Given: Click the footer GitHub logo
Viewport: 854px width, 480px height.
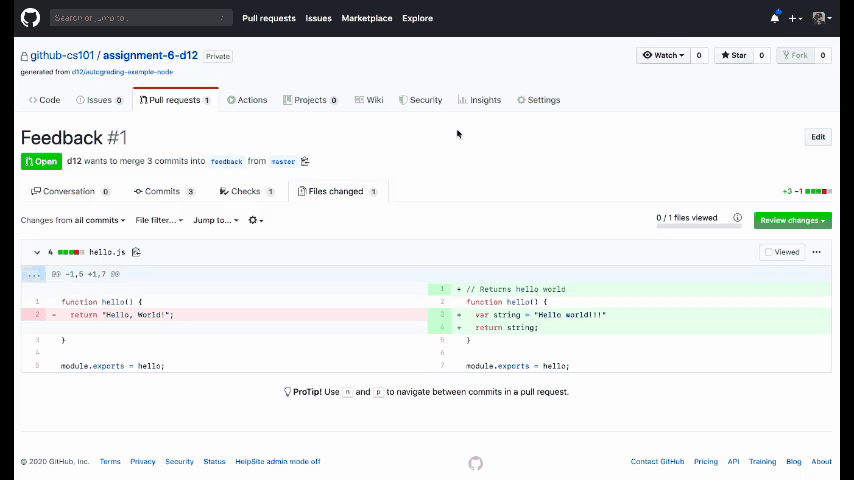Looking at the screenshot, I should tap(475, 463).
